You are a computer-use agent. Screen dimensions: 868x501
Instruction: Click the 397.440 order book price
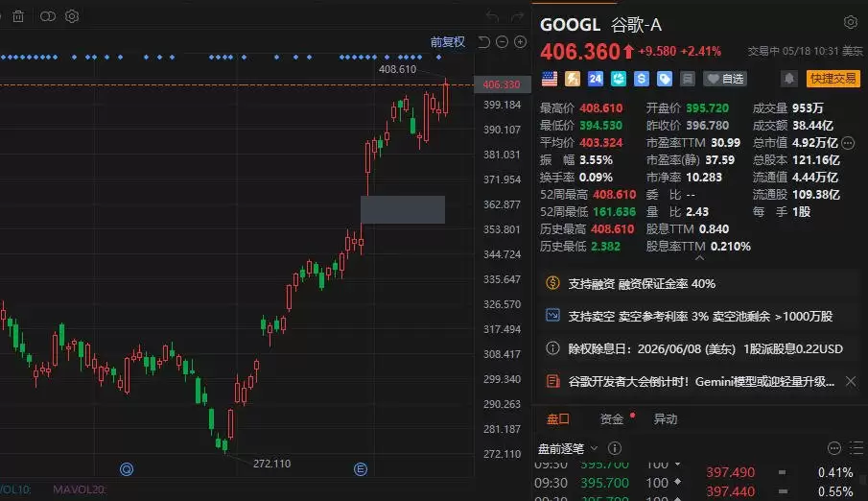pos(730,491)
